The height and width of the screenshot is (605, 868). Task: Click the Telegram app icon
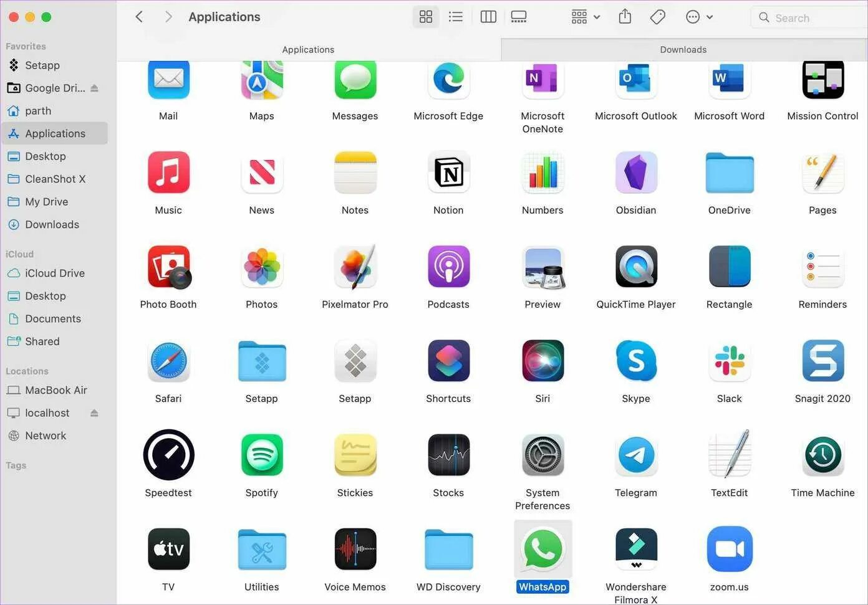tap(636, 455)
